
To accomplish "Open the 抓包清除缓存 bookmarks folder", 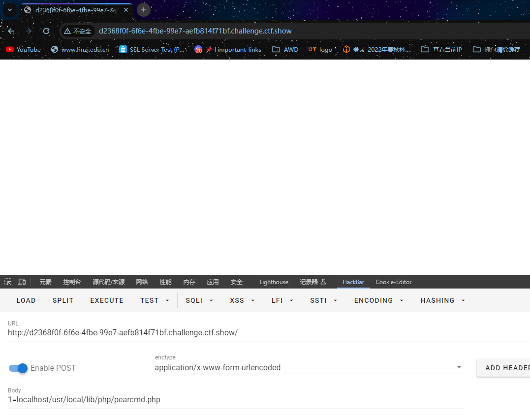I will [496, 49].
